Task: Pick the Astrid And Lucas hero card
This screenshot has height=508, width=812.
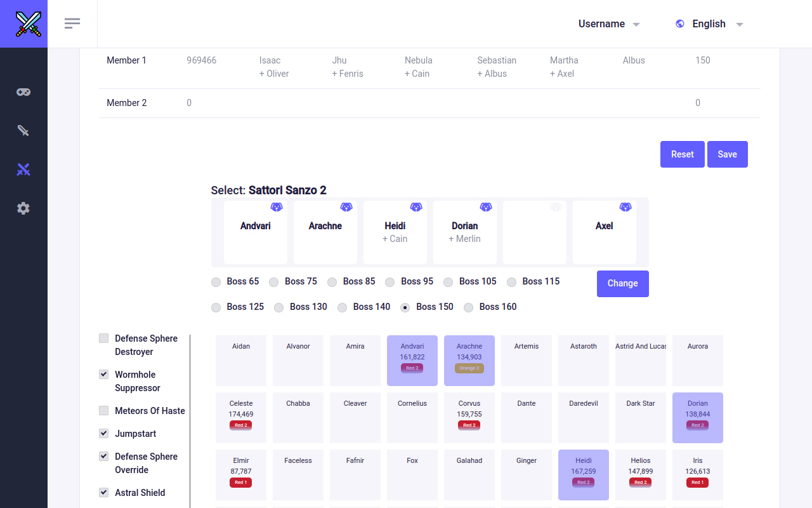Action: click(641, 361)
